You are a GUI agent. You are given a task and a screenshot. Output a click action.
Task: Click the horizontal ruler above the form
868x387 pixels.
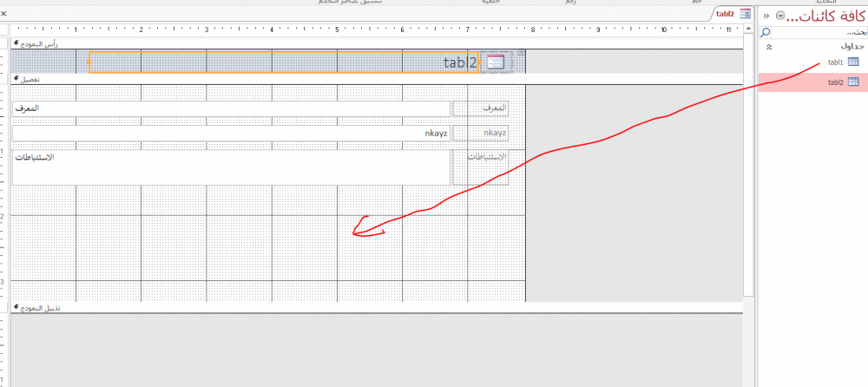377,30
